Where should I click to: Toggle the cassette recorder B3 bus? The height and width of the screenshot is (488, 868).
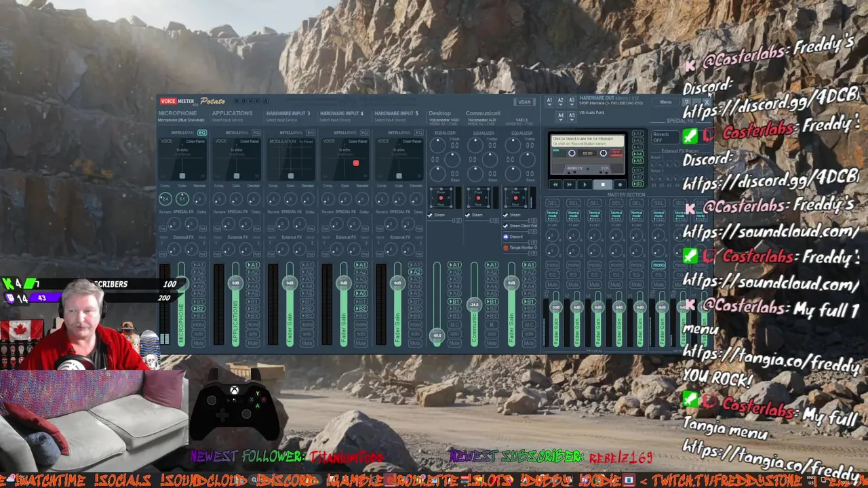637,184
